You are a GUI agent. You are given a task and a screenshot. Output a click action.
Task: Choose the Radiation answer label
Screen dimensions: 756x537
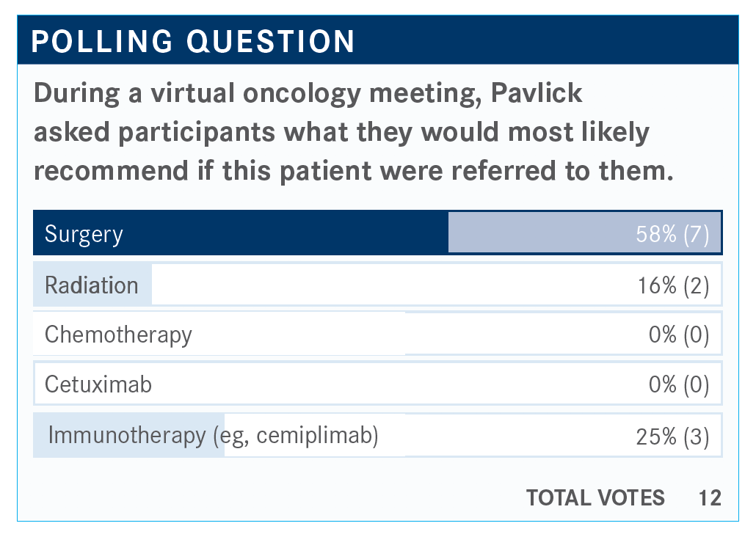(91, 285)
